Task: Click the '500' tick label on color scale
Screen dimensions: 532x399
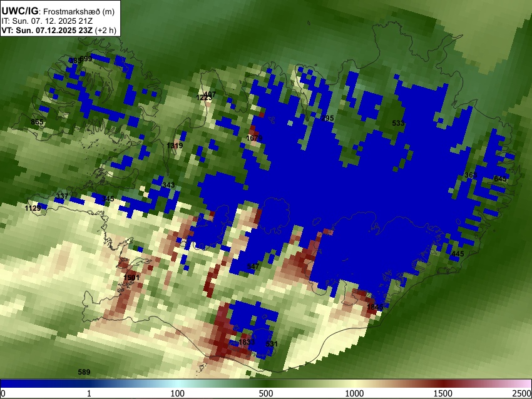Action: pos(265,393)
